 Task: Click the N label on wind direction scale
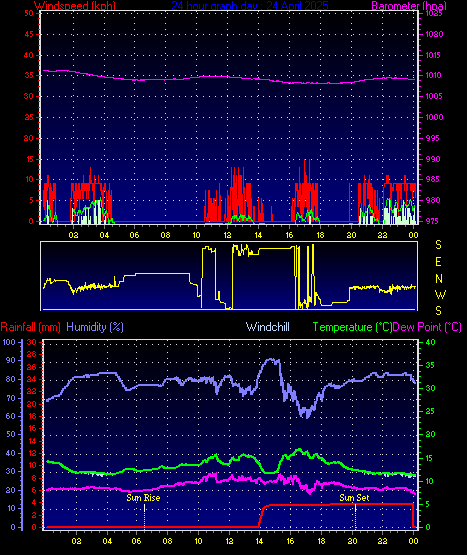439,279
